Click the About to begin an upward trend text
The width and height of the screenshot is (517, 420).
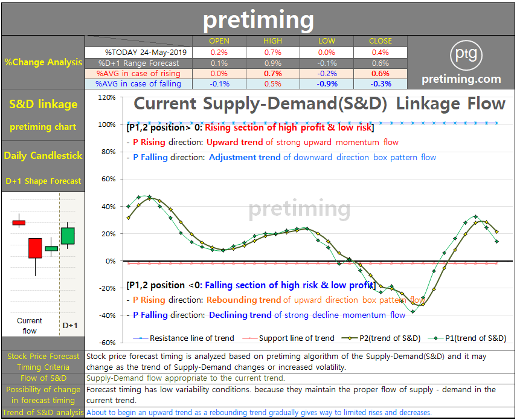coord(259,412)
